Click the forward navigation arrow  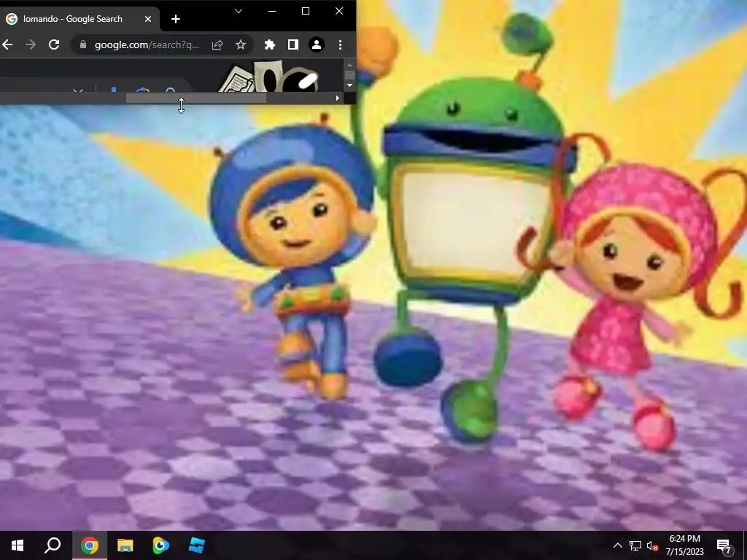[x=31, y=44]
